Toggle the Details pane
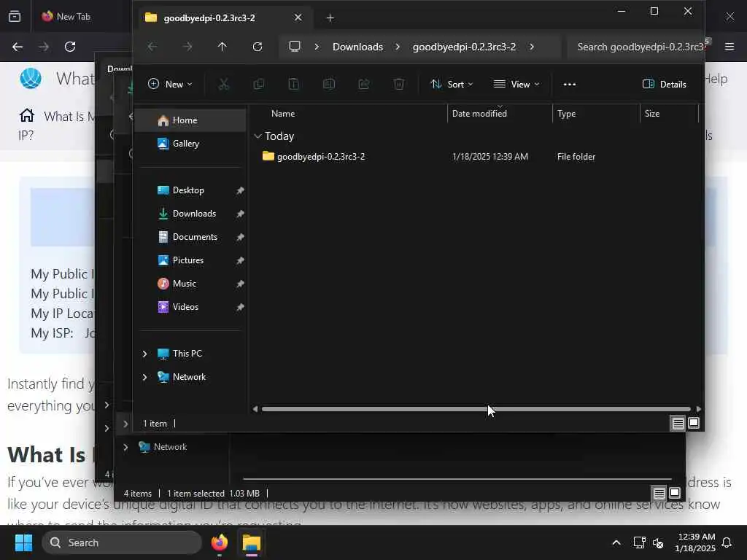The width and height of the screenshot is (747, 560). click(664, 85)
